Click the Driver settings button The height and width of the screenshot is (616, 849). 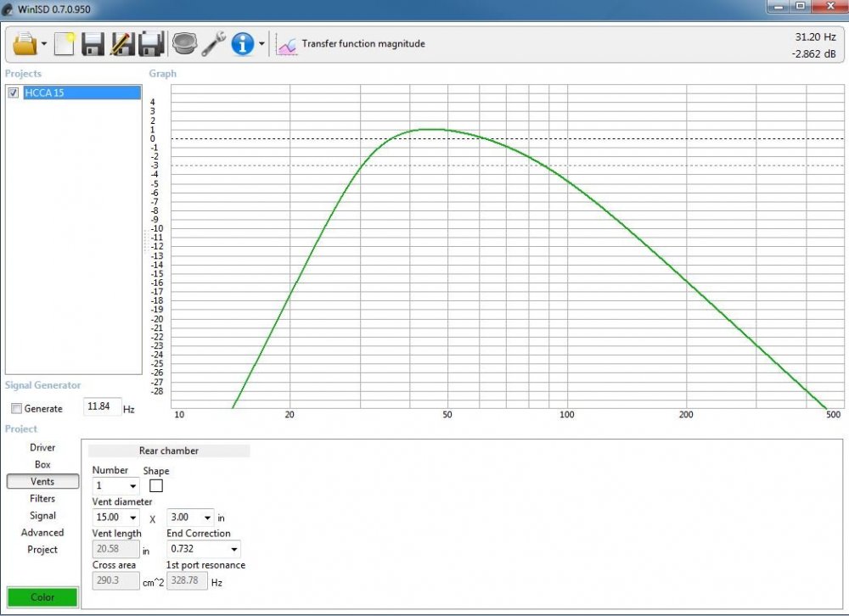[42, 447]
